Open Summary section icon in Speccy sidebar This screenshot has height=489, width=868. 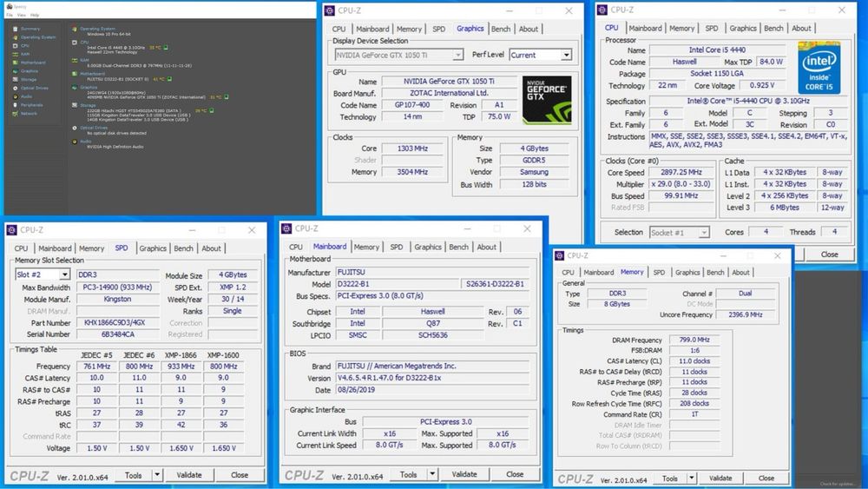(x=15, y=29)
